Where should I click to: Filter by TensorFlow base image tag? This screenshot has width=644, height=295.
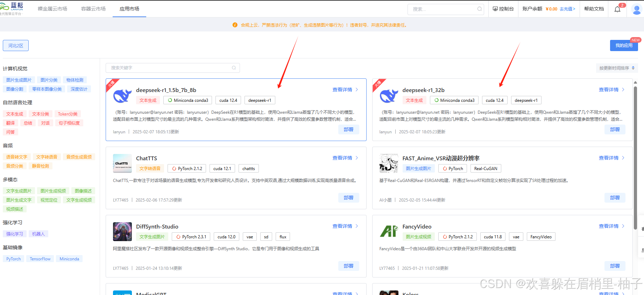40,259
